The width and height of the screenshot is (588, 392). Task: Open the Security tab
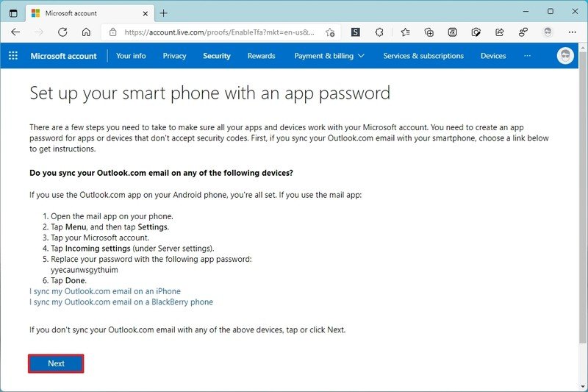(x=217, y=56)
